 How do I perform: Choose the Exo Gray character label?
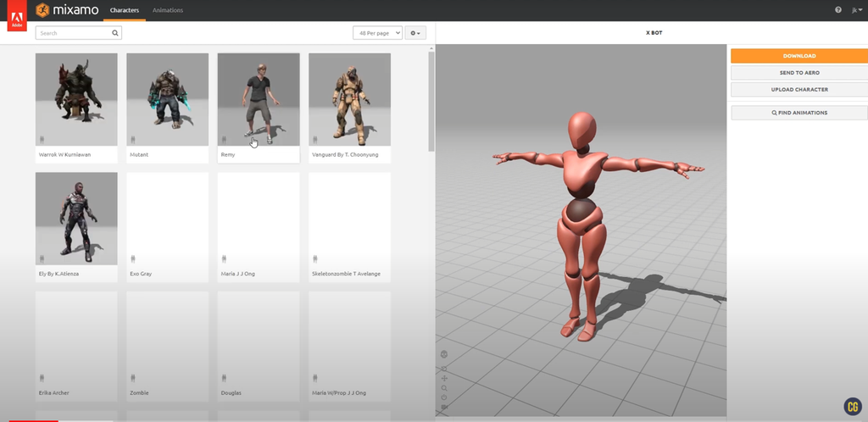point(141,274)
